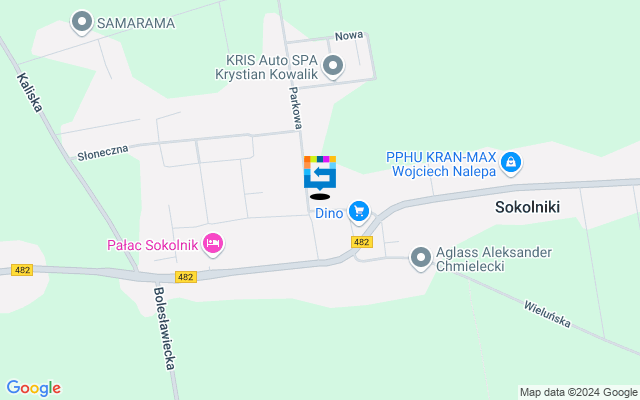
Task: Click the Parkowa street label
Action: [296, 108]
